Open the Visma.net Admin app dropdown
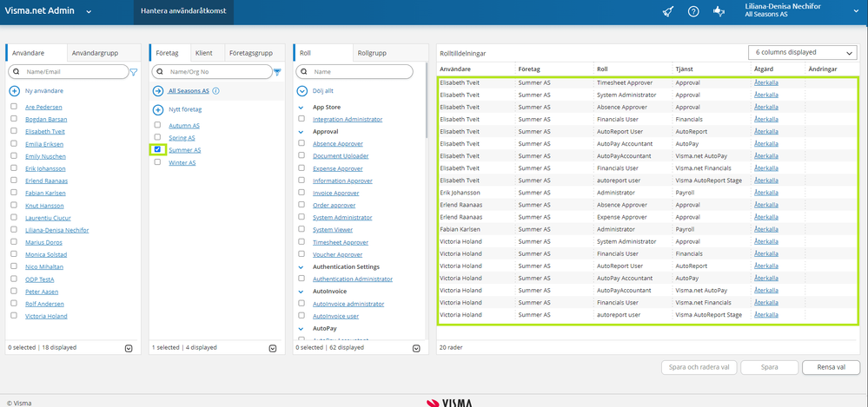 click(x=89, y=11)
